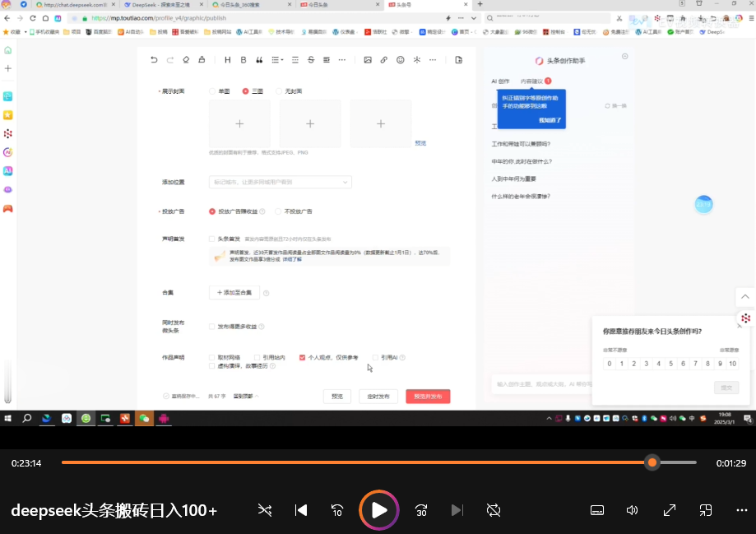Click the 定时发布 button
This screenshot has width=756, height=534.
378,397
